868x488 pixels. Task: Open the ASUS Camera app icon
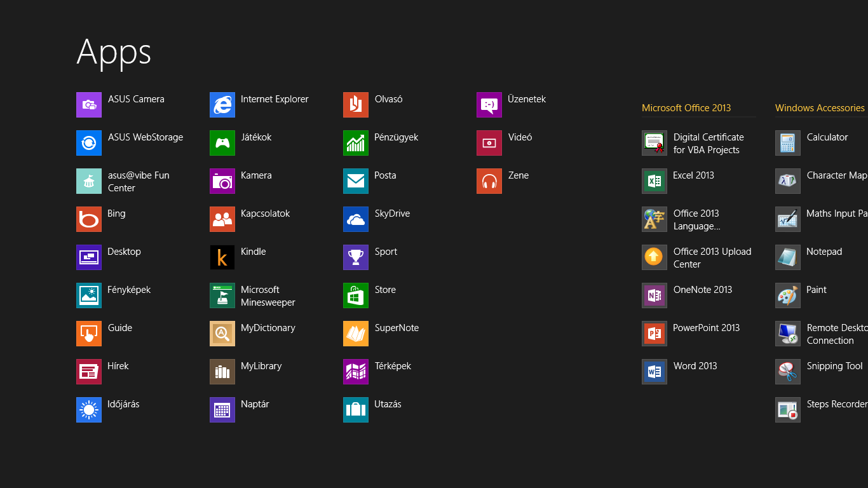[88, 105]
